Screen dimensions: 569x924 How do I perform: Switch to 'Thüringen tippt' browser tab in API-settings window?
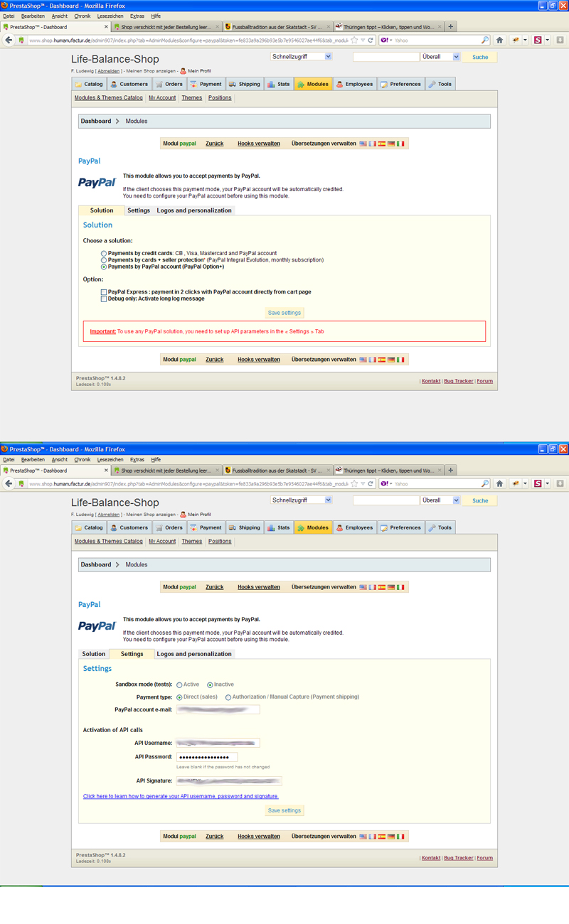(389, 471)
